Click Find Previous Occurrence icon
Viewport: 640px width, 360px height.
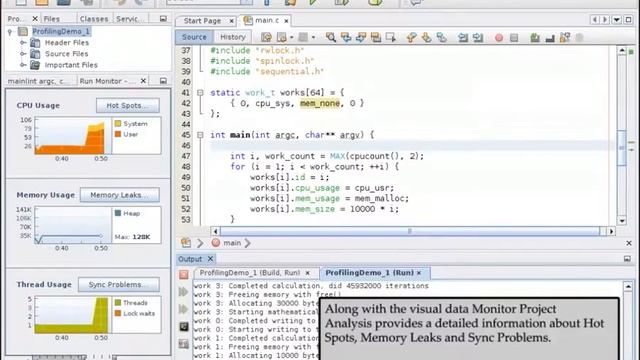coord(346,38)
